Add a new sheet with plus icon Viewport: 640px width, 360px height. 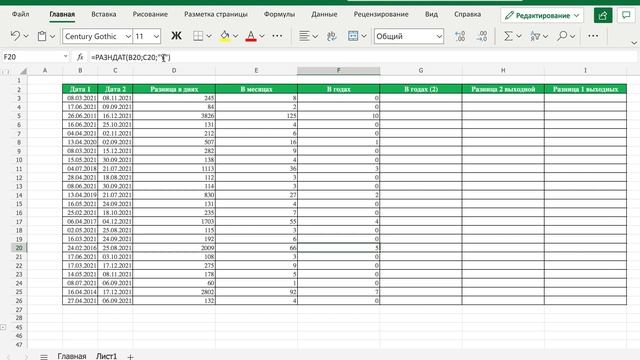coord(130,357)
